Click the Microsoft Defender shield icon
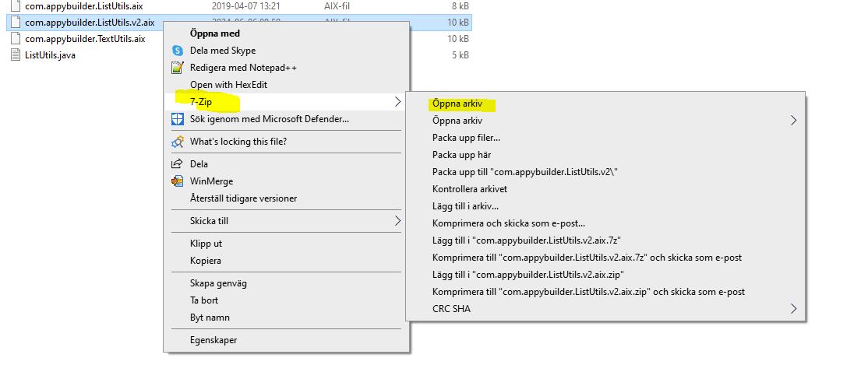Viewport: 868px width, 372px height. [x=178, y=119]
